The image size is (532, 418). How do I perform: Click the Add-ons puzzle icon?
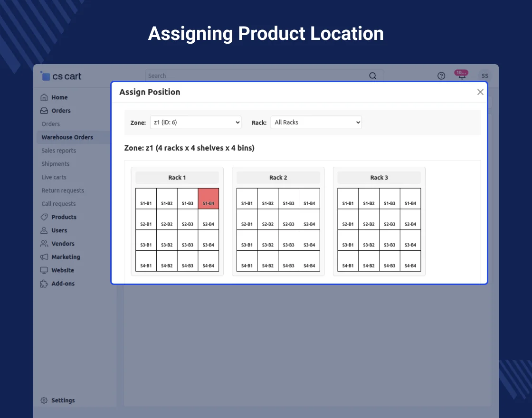(x=44, y=284)
